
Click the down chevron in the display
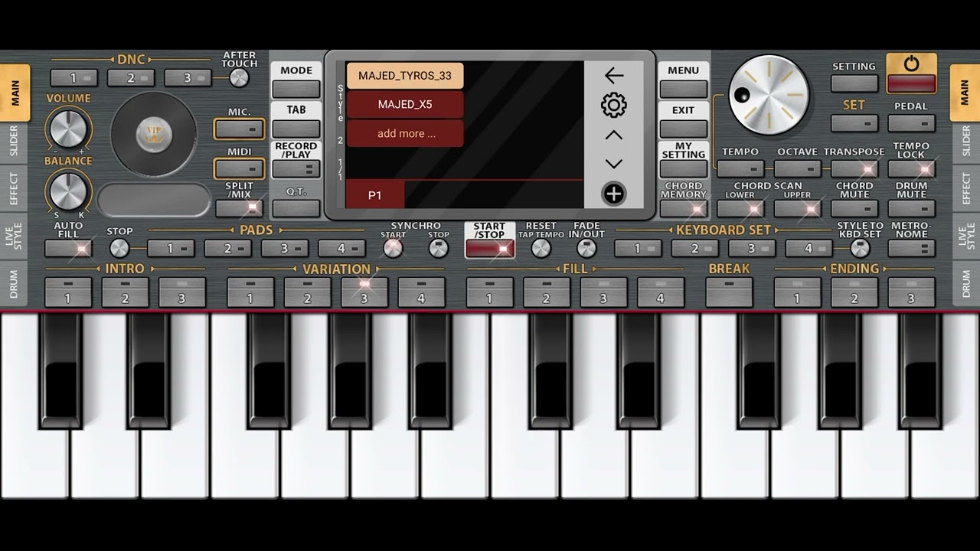point(614,164)
